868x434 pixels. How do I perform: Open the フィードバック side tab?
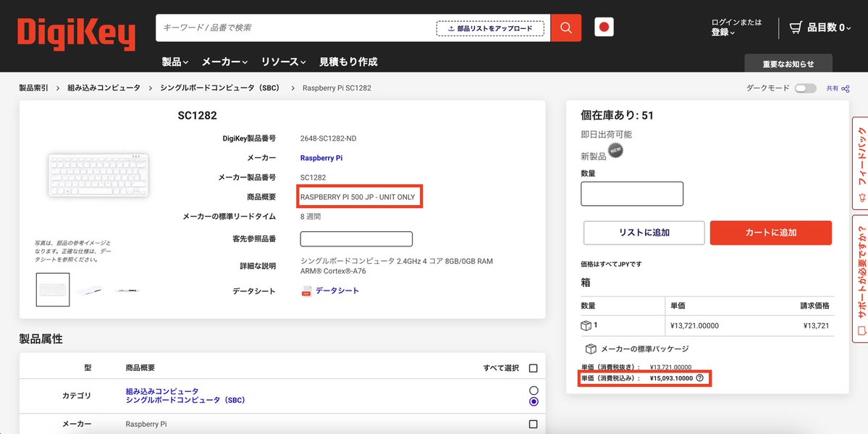[860, 163]
